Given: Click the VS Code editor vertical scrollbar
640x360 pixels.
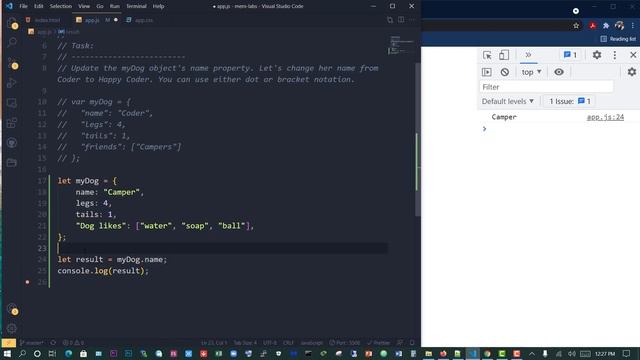Looking at the screenshot, I should (418, 139).
